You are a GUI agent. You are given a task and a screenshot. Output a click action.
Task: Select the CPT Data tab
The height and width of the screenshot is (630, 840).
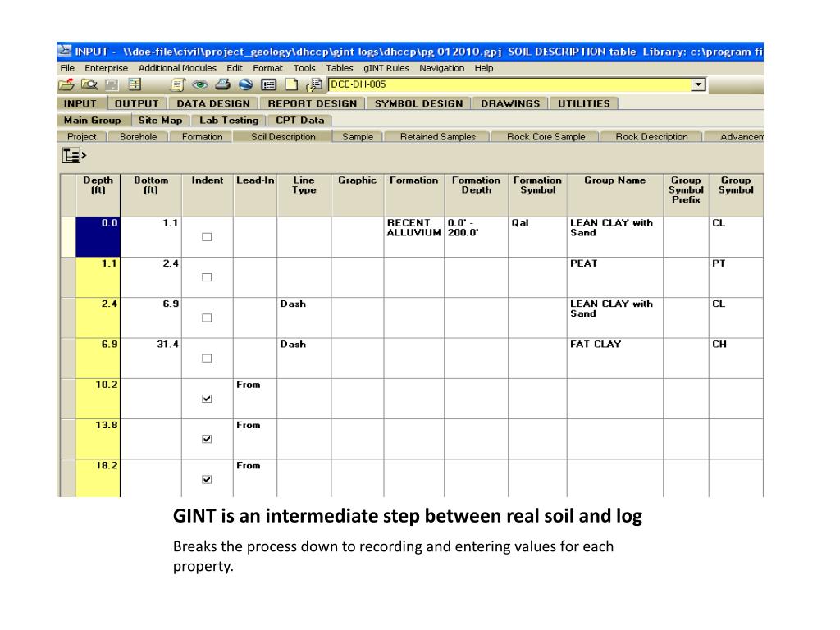coord(300,120)
